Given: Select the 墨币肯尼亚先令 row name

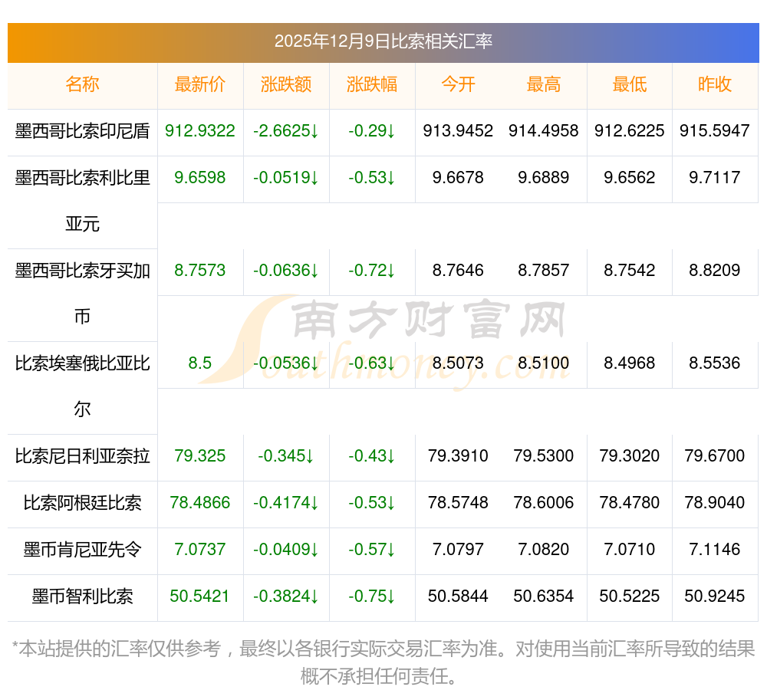Looking at the screenshot, I should (82, 550).
